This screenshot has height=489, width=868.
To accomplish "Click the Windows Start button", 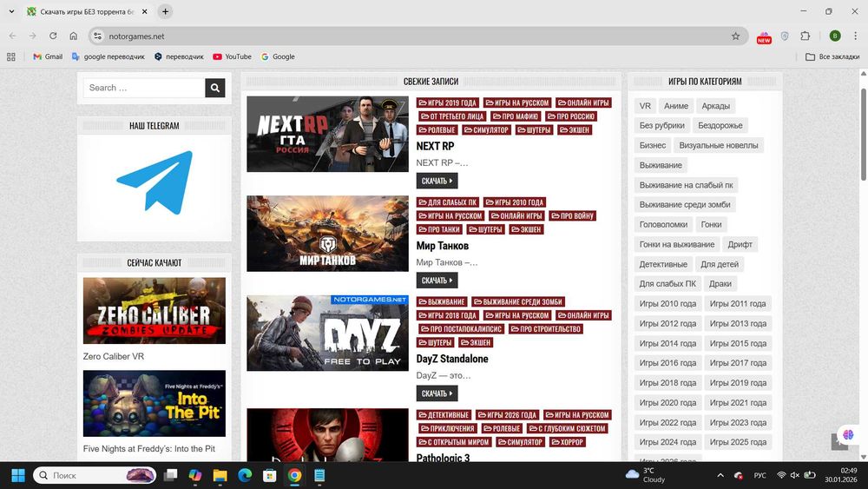I will pos(18,475).
